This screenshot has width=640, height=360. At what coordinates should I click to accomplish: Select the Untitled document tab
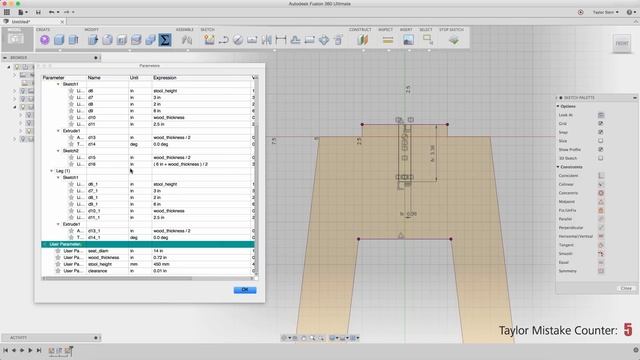coord(33,21)
